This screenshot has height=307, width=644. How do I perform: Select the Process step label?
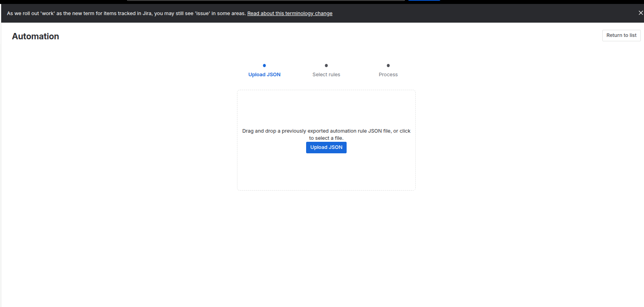click(388, 75)
